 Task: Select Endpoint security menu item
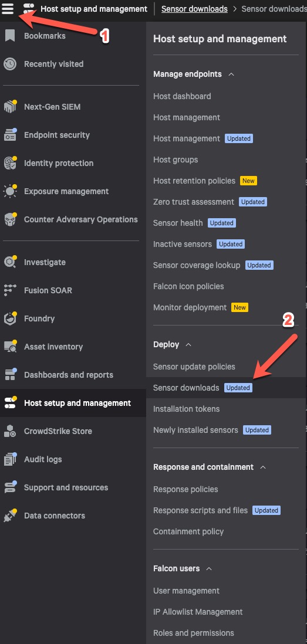pos(57,135)
